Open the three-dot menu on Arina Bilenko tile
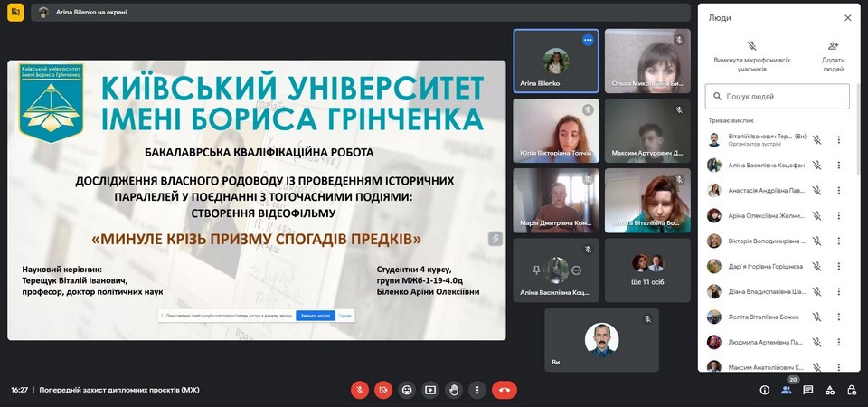Viewport: 868px width, 407px height. [588, 40]
